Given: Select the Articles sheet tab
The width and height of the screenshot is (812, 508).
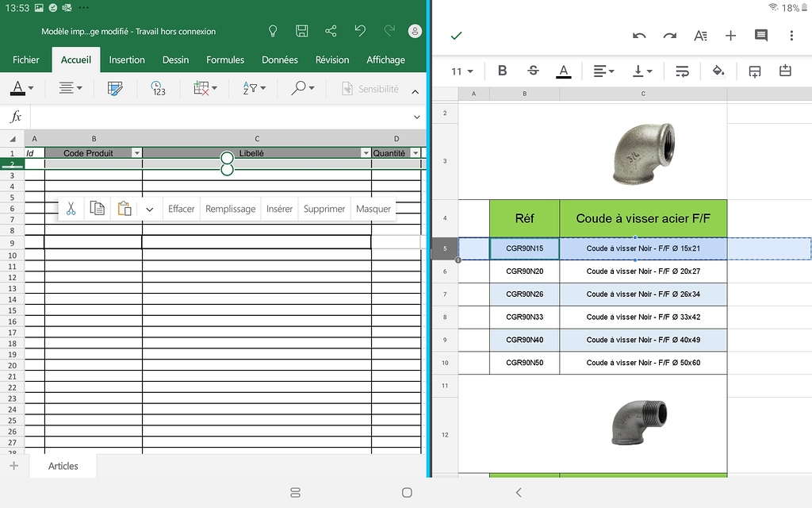Looking at the screenshot, I should pos(63,466).
